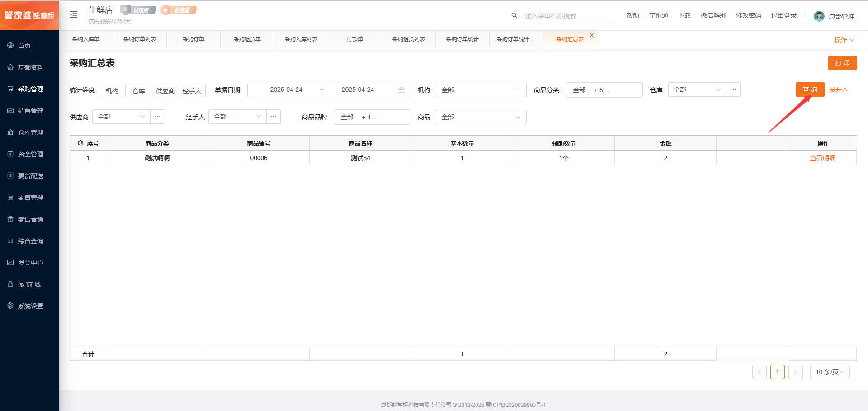Open the 10 条/页 page size dropdown
The height and width of the screenshot is (411, 868).
[x=830, y=372]
